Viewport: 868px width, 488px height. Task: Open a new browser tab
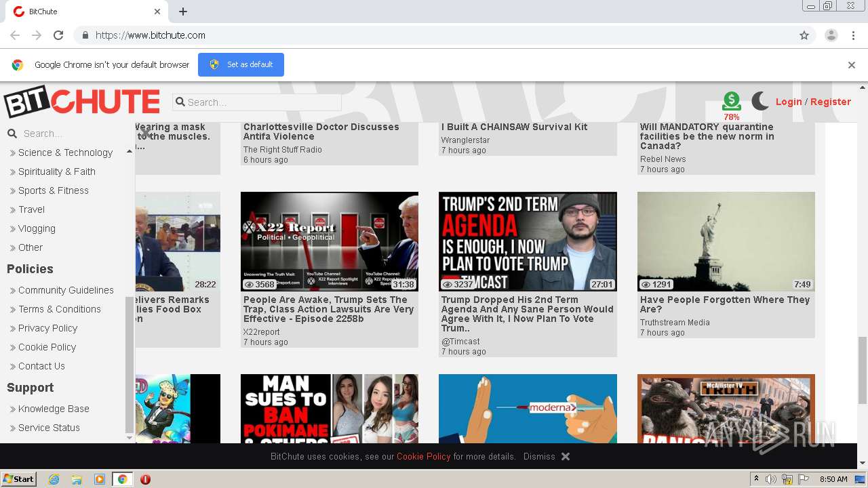pos(183,12)
